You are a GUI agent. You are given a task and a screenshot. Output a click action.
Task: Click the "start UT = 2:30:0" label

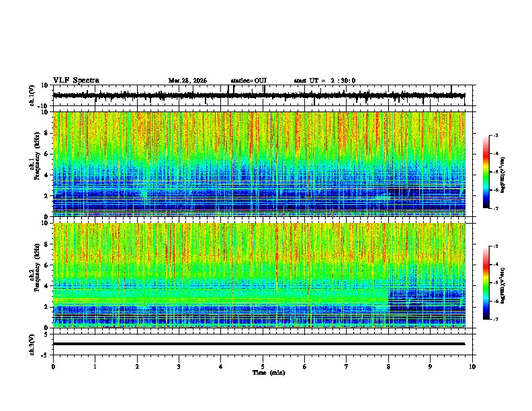point(324,81)
